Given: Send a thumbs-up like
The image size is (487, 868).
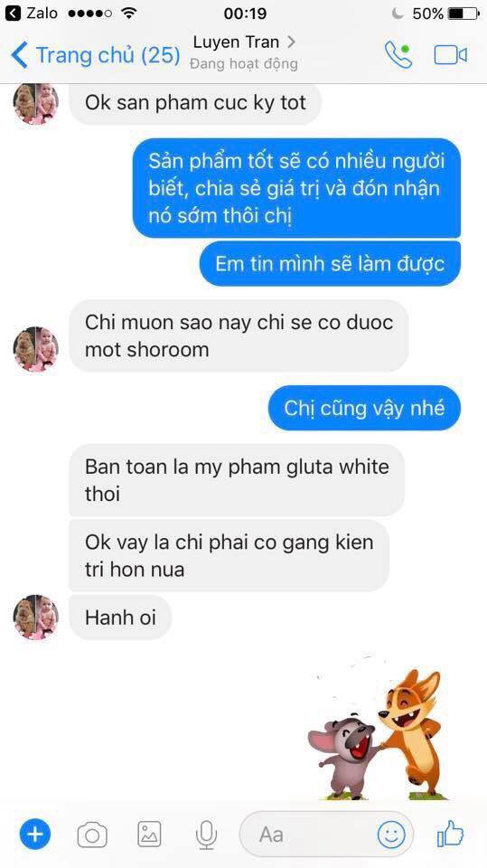Looking at the screenshot, I should (451, 833).
